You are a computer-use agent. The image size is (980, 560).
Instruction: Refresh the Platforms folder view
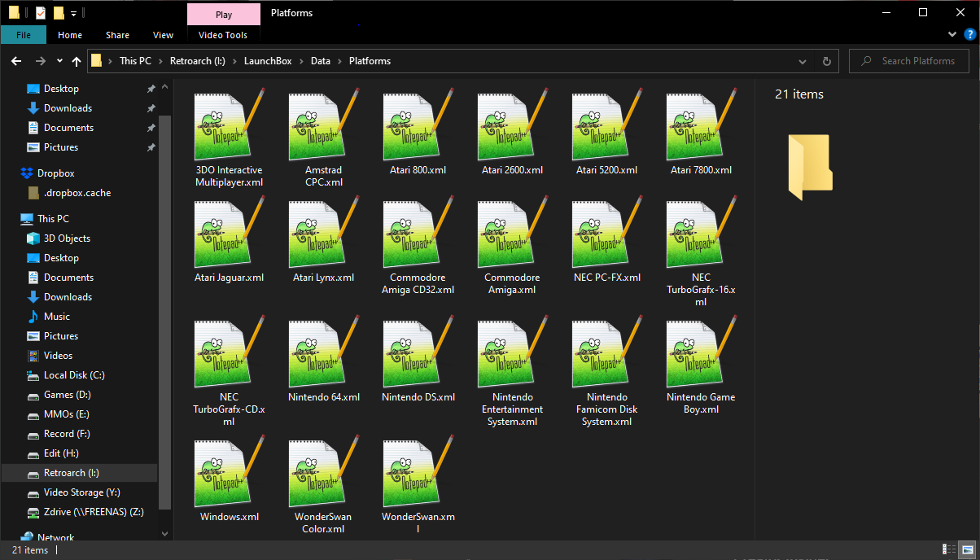(x=827, y=61)
